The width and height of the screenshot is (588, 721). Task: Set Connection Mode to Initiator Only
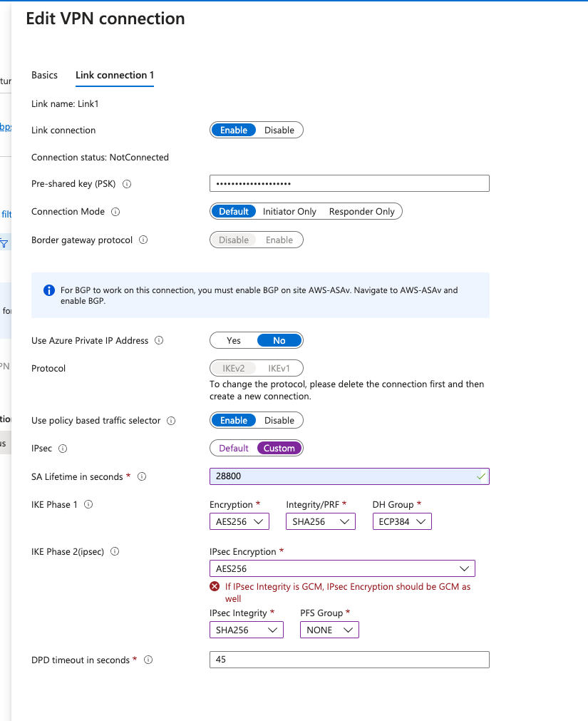click(x=289, y=212)
